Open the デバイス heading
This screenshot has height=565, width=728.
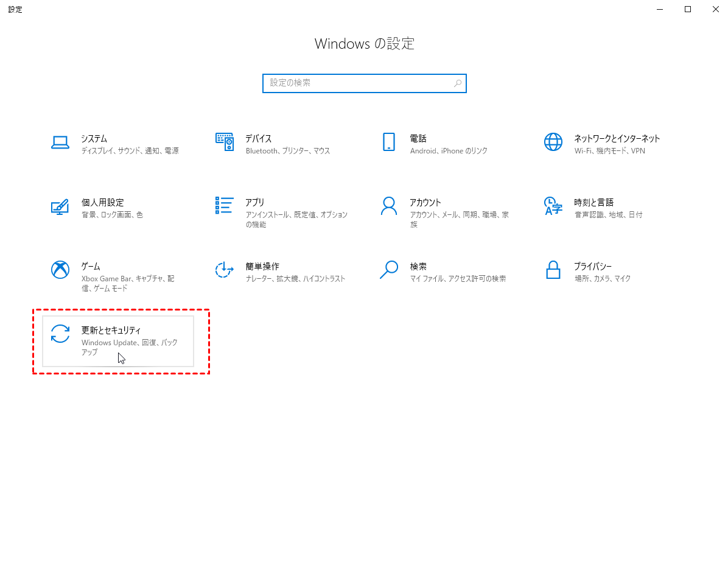(259, 138)
